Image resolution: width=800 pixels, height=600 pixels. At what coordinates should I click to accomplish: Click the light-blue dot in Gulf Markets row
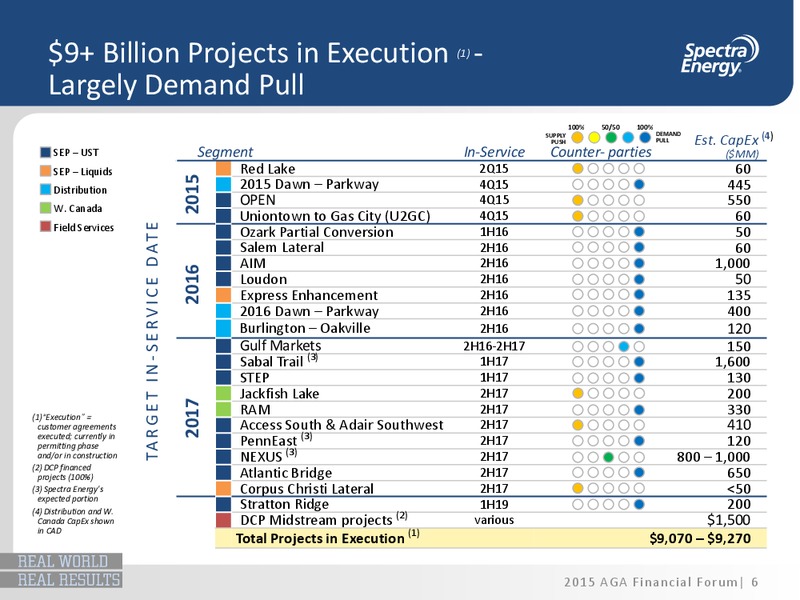point(623,346)
